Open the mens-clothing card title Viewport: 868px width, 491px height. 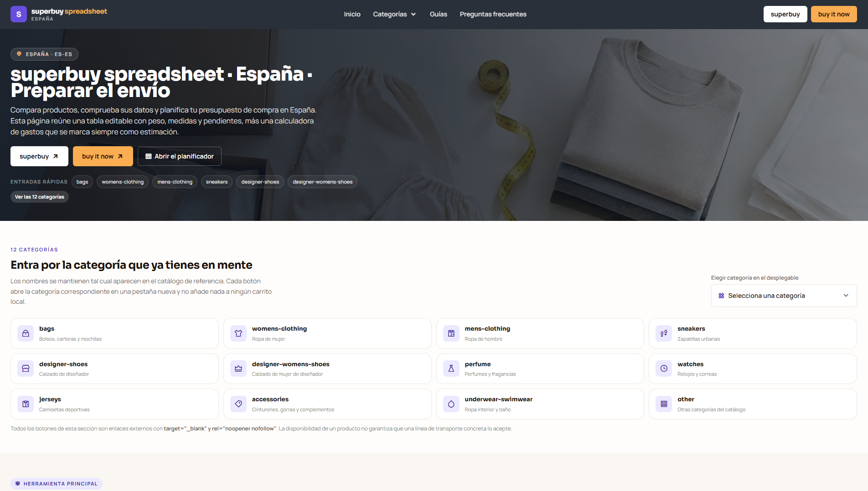click(x=487, y=328)
